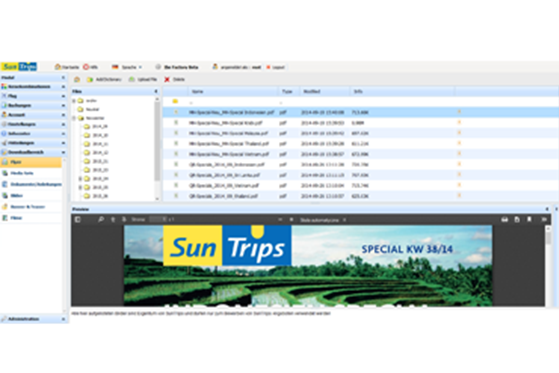Click the home icon in the file toolbar
The image size is (559, 373).
77,79
